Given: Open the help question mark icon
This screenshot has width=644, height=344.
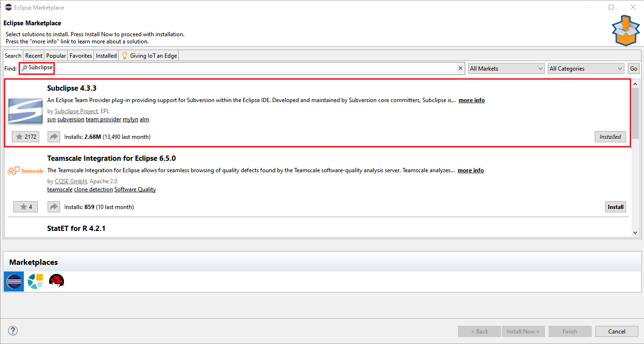Looking at the screenshot, I should pyautogui.click(x=13, y=331).
